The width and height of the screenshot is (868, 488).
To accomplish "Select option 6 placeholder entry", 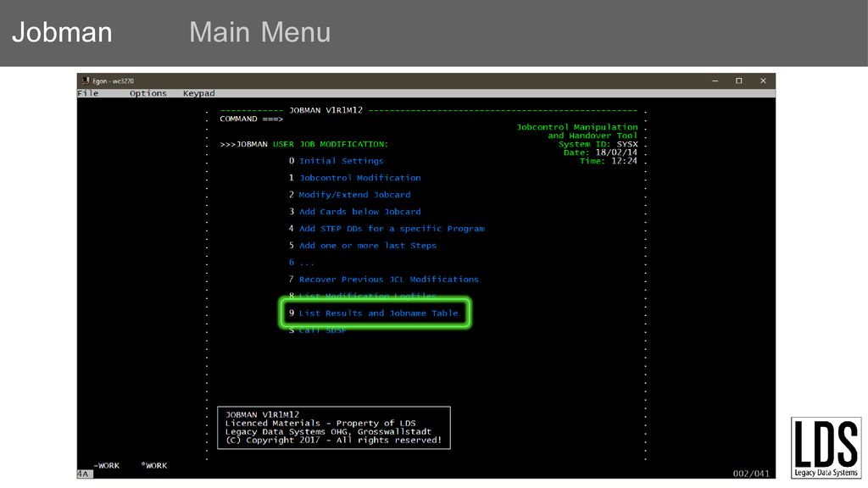I will 302,263.
